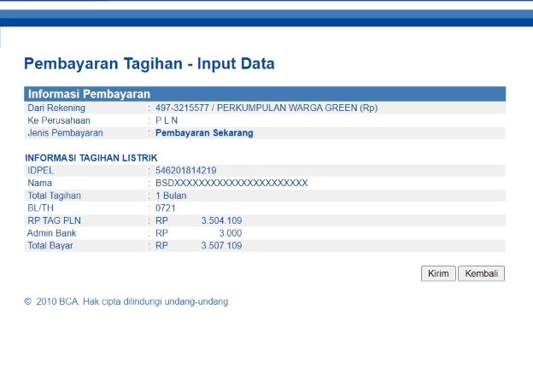This screenshot has height=392, width=533.
Task: Click the 2010 BCA copyright notice text
Action: point(127,301)
